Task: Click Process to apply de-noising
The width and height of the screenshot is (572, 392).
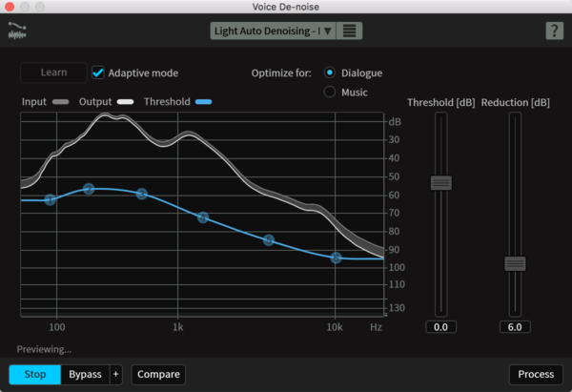Action: 536,374
